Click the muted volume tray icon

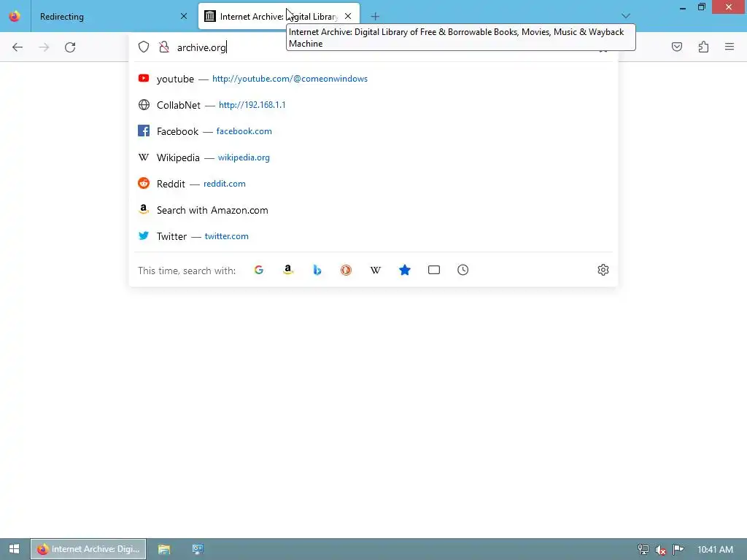(660, 550)
